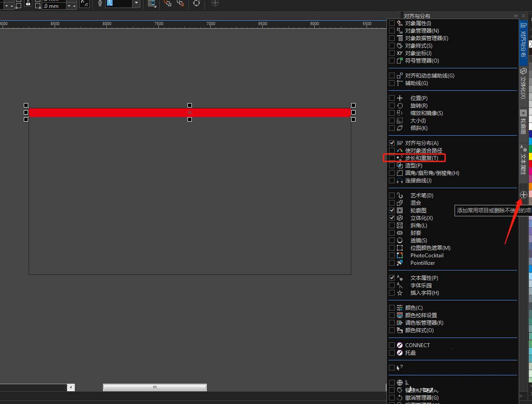Click the lock ratio padlock icon
532x404 pixels.
coord(28,3)
